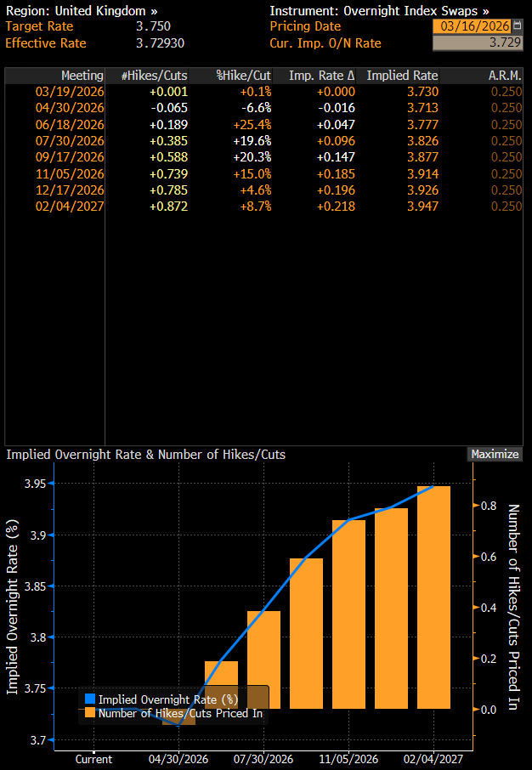The width and height of the screenshot is (532, 770).
Task: Select the Implied Rate column header
Action: click(402, 76)
